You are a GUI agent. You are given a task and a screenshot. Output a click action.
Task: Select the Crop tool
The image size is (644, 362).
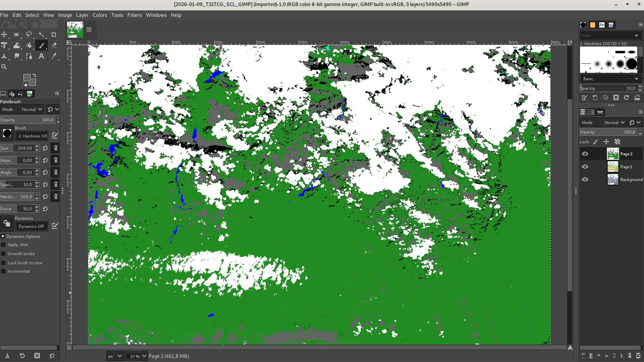(54, 34)
